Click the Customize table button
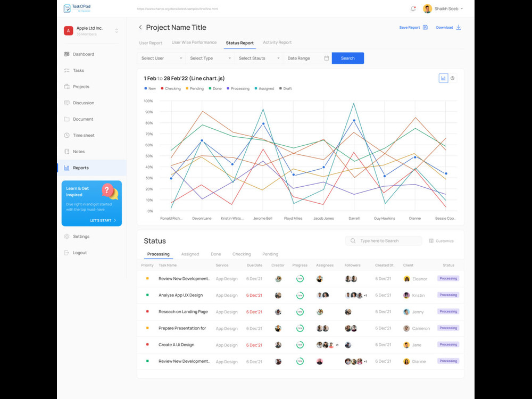 click(442, 241)
